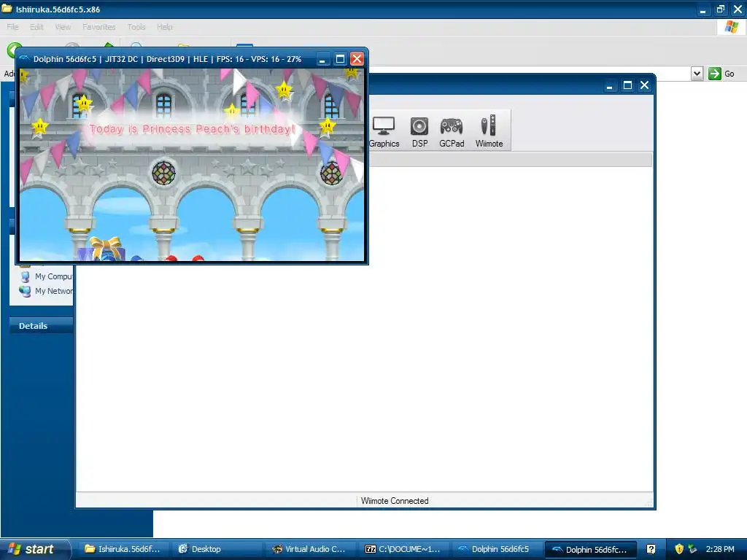
Task: Open the Help menu in Explorer
Action: point(164,27)
